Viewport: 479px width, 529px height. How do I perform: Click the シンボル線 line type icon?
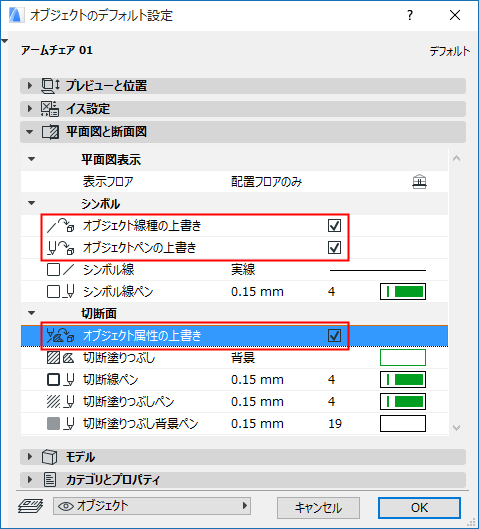[x=61, y=270]
